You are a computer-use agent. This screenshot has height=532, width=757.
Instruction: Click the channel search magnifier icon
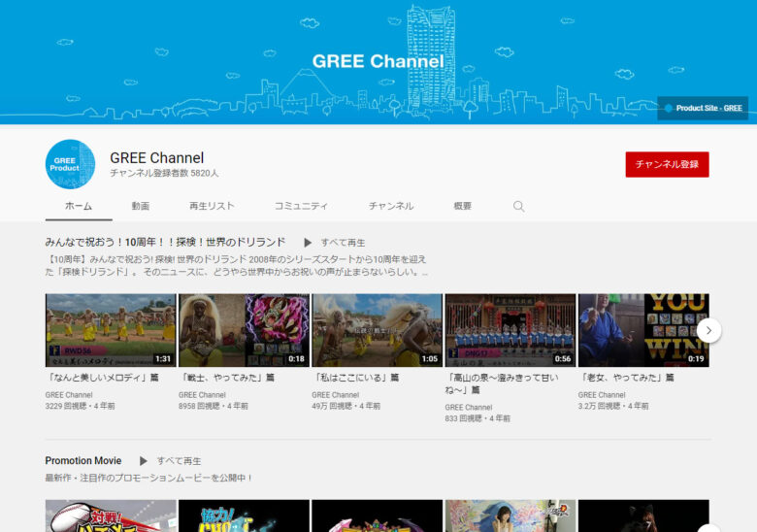tap(518, 206)
